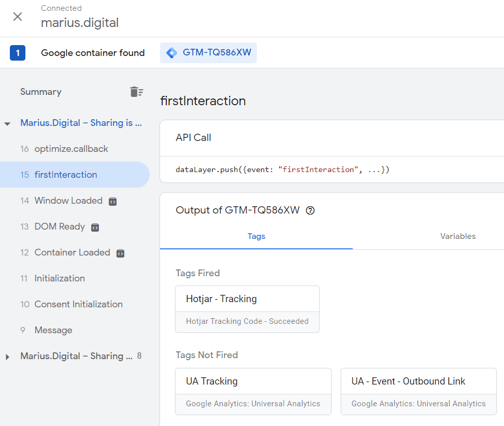This screenshot has width=504, height=426.
Task: Select the firstInteraction event in the sidebar
Action: (x=75, y=175)
